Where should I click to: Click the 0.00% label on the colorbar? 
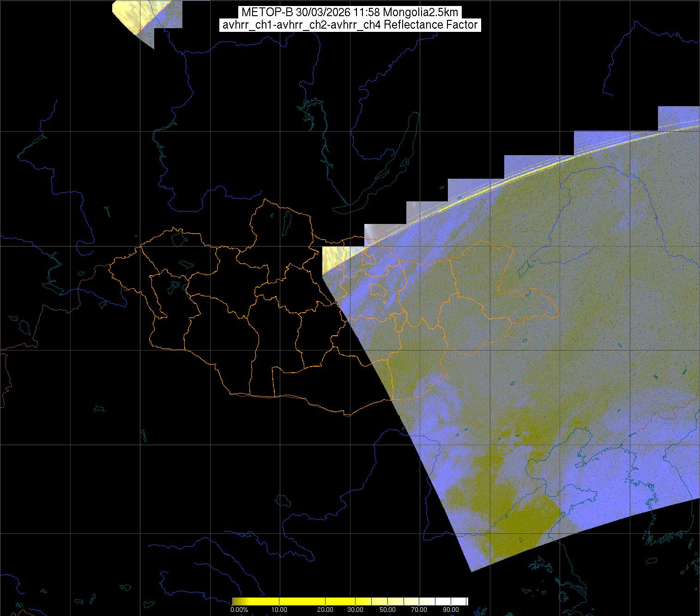pyautogui.click(x=239, y=610)
